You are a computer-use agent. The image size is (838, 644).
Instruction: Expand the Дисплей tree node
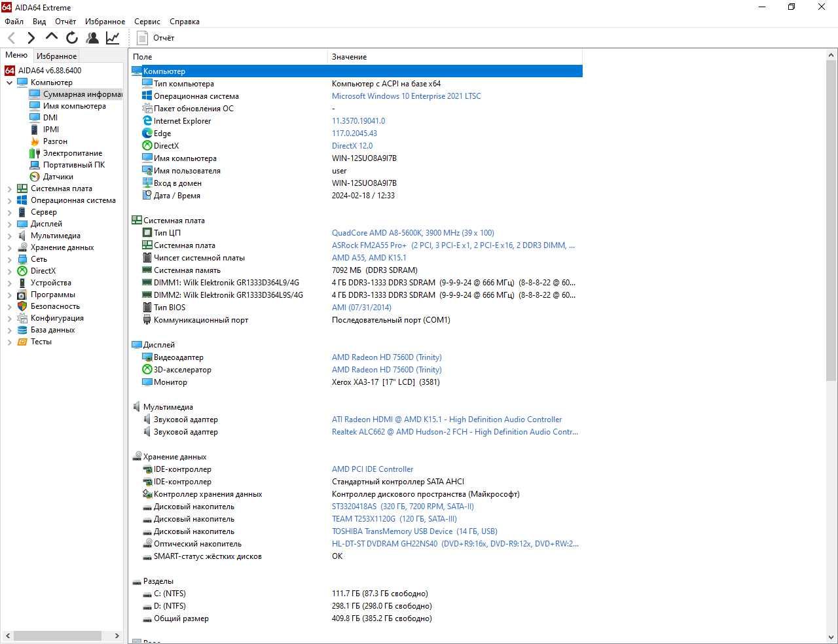click(9, 224)
